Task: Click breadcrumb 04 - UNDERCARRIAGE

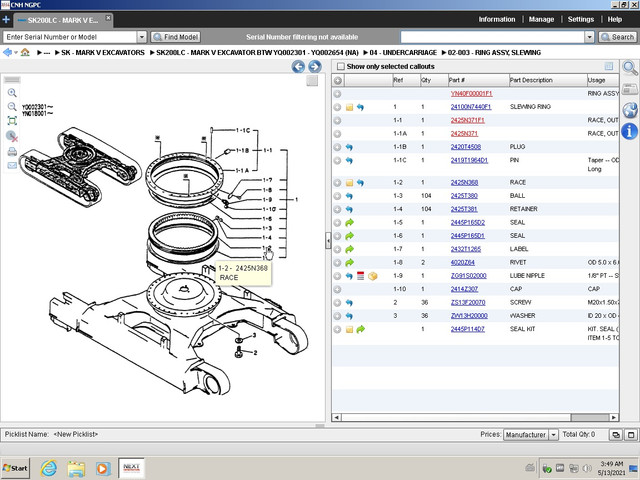Action: tap(403, 53)
